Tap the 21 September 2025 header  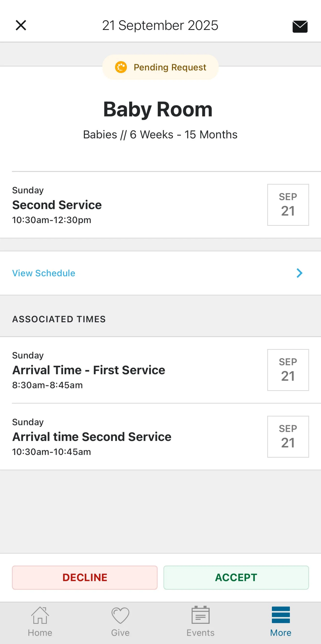[160, 25]
